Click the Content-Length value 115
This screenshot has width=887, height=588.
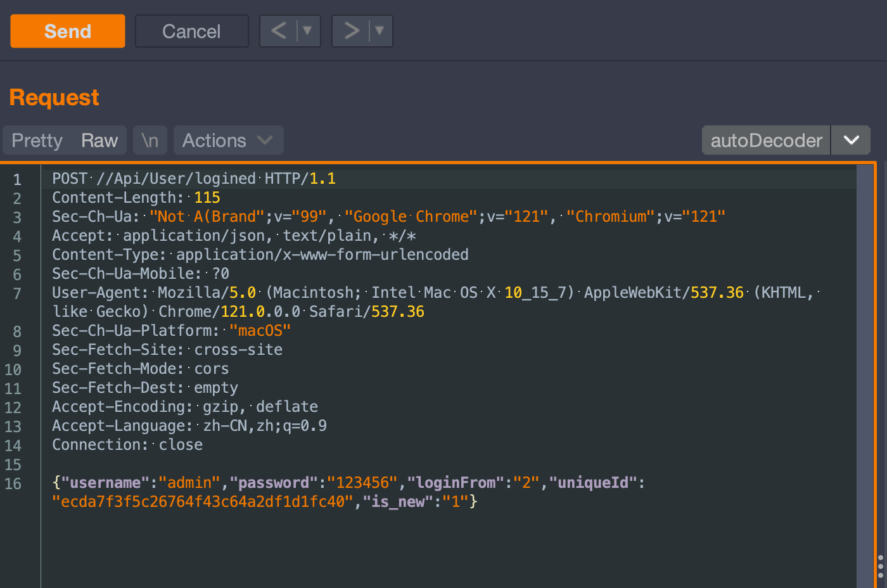207,198
